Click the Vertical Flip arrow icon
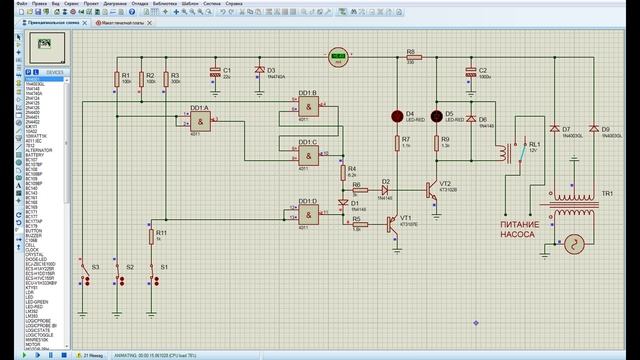The width and height of the screenshot is (640, 360). 19,247
